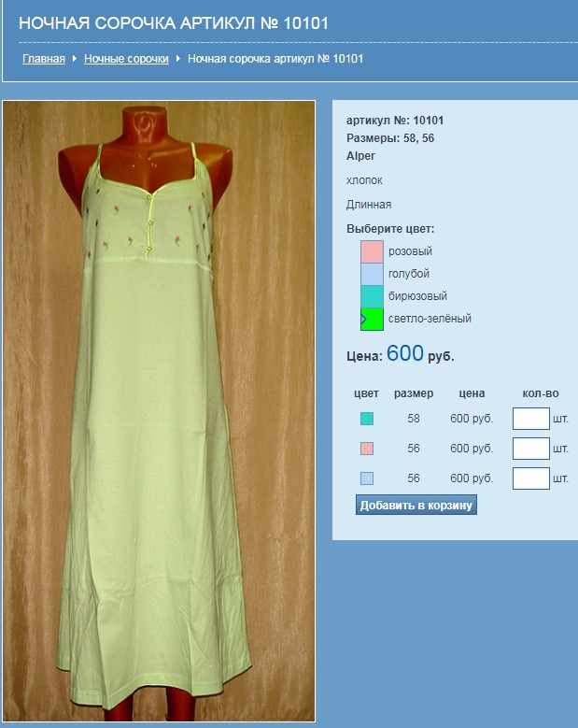Click quantity field for pink size 56
The image size is (578, 728).
coord(530,448)
